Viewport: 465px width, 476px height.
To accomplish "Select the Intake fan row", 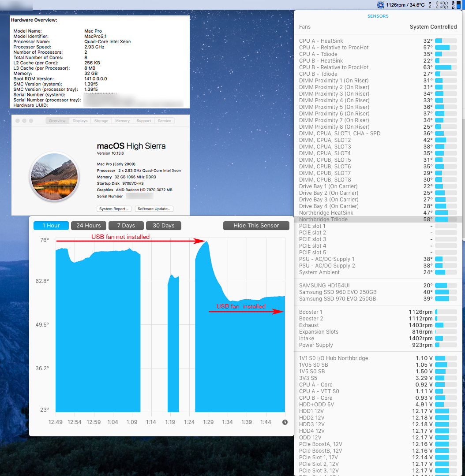I will coord(378,338).
